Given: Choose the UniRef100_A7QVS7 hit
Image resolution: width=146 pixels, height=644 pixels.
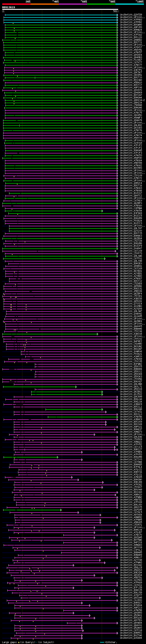Looking at the screenshot, I should point(131,48).
